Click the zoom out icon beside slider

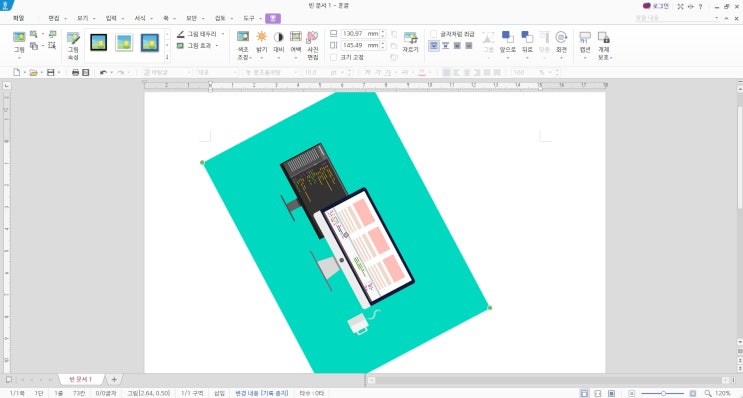pos(632,393)
